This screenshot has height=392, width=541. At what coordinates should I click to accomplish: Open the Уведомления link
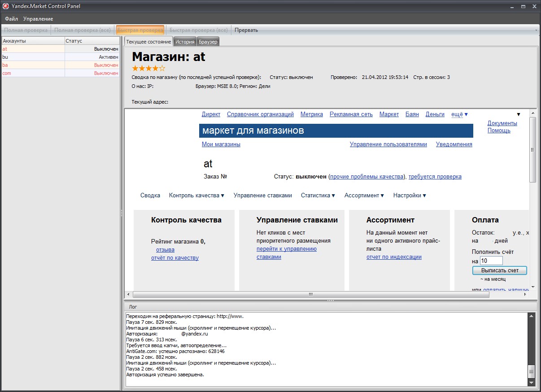click(454, 144)
